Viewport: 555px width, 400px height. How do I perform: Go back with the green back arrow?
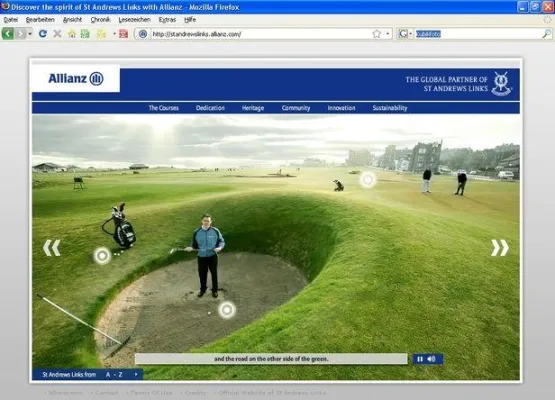(7, 34)
